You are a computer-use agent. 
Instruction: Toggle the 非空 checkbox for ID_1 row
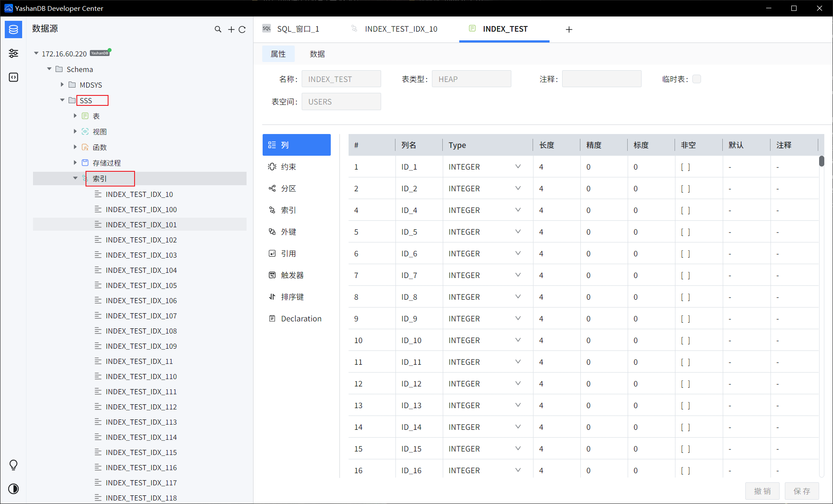[685, 167]
